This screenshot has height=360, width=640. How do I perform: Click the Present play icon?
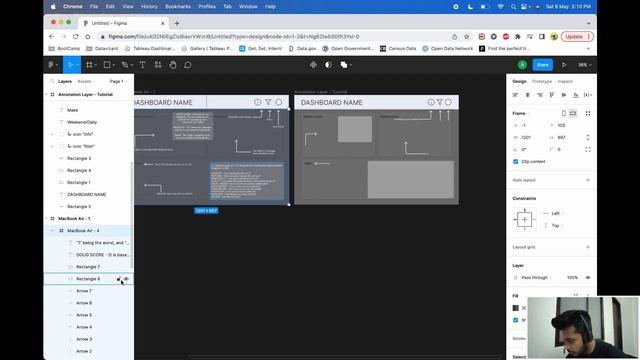(x=564, y=65)
